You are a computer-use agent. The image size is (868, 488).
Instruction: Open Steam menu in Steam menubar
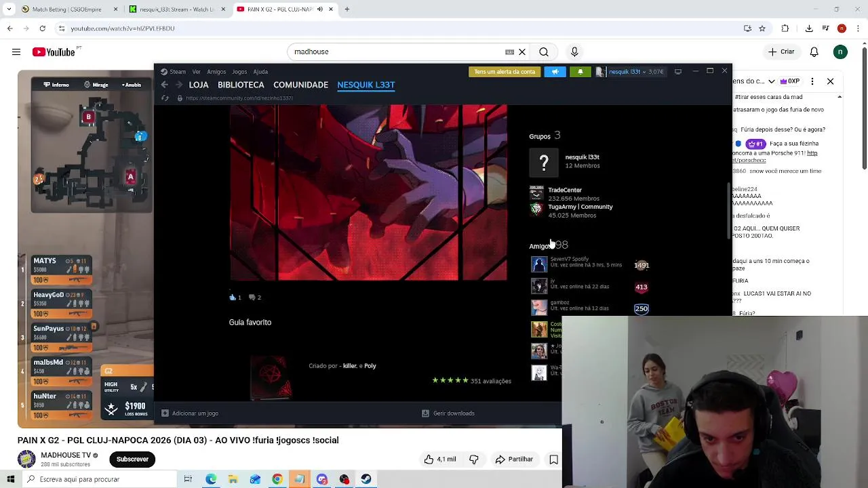pos(174,71)
